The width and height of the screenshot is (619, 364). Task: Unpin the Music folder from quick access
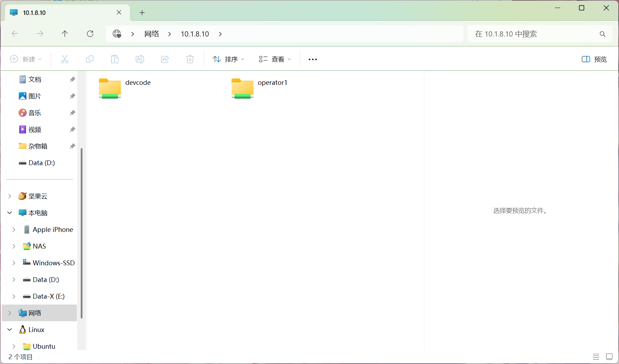(72, 113)
